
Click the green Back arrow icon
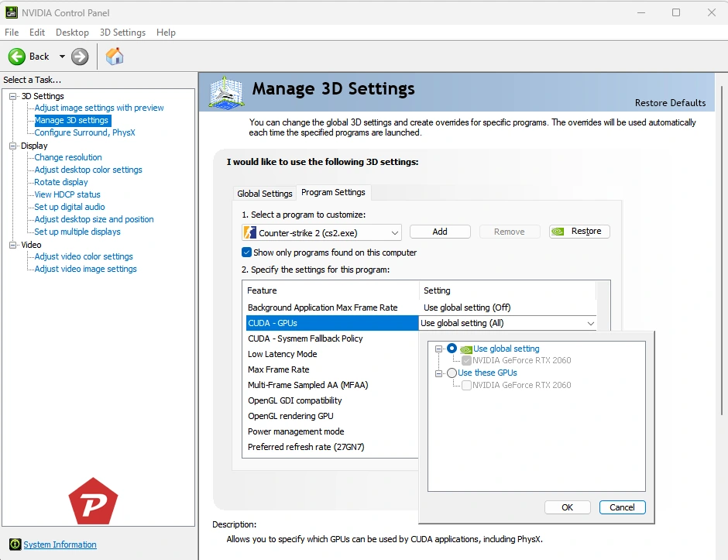click(x=17, y=57)
